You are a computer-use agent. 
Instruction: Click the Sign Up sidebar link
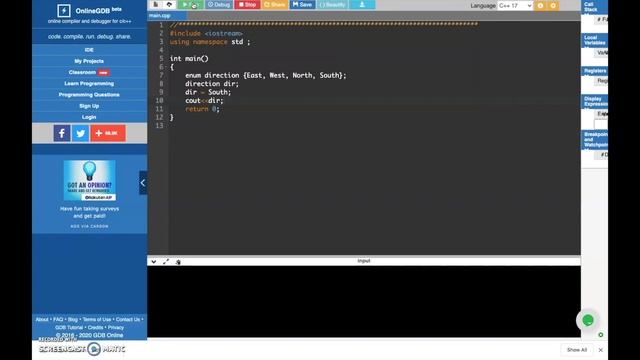(89, 106)
